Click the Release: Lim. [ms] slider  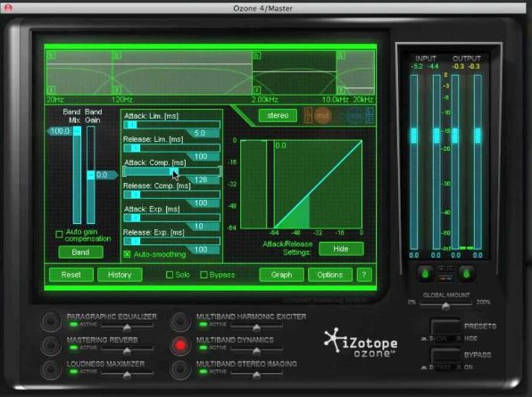pyautogui.click(x=171, y=148)
